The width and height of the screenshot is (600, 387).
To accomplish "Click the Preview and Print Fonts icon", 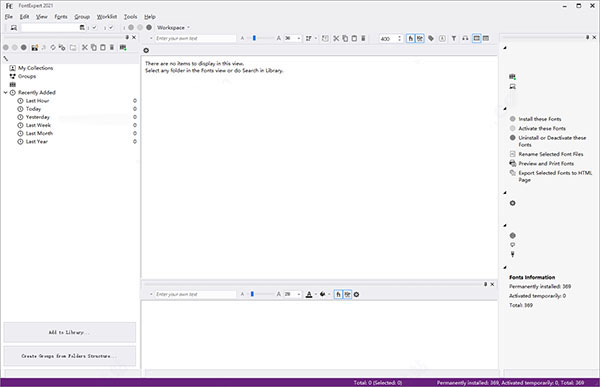I will point(513,163).
